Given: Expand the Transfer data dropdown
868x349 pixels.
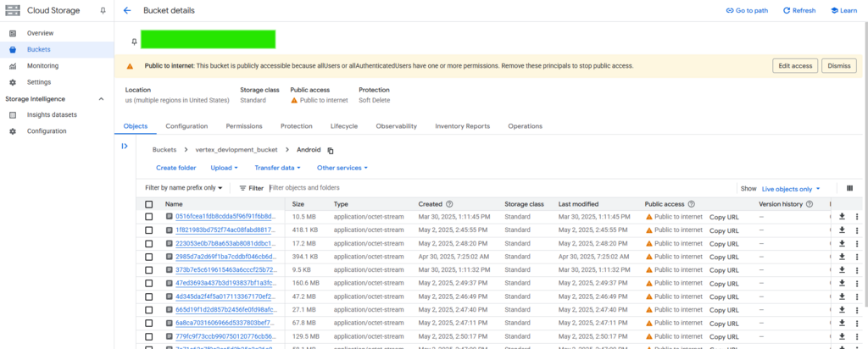Looking at the screenshot, I should pos(277,168).
